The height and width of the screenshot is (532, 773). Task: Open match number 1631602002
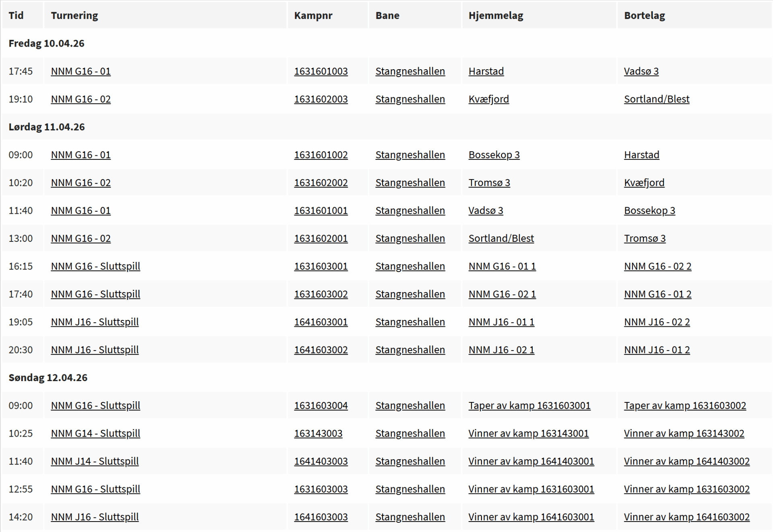point(320,183)
